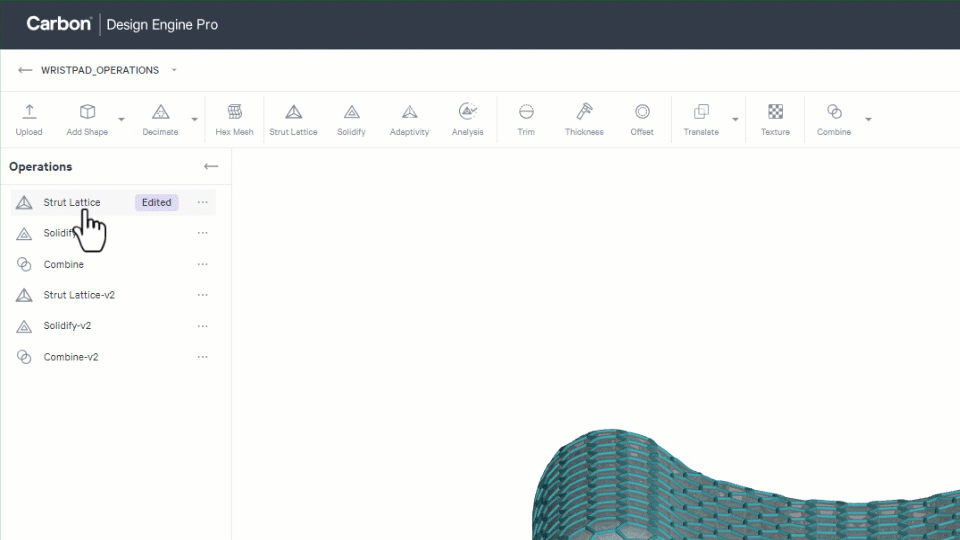Click the Design Engine Pro title

coord(162,25)
